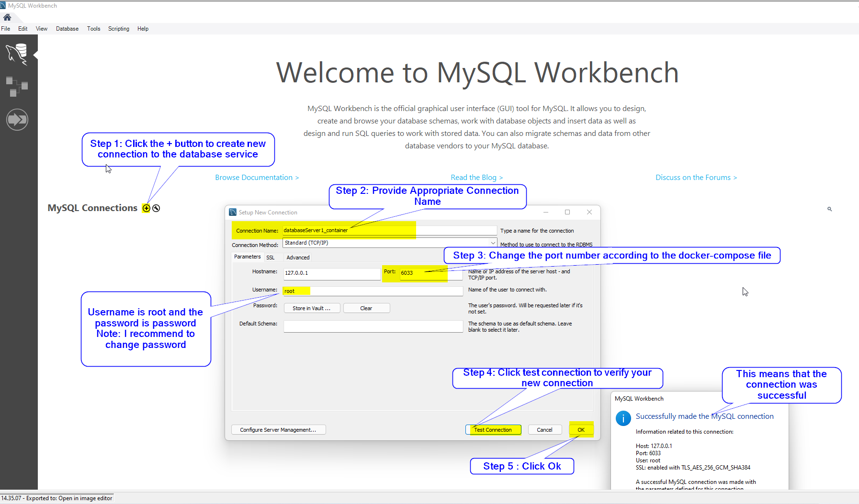Click the 'Host: 127.0.0.1' info line
The width and height of the screenshot is (859, 504).
click(654, 446)
